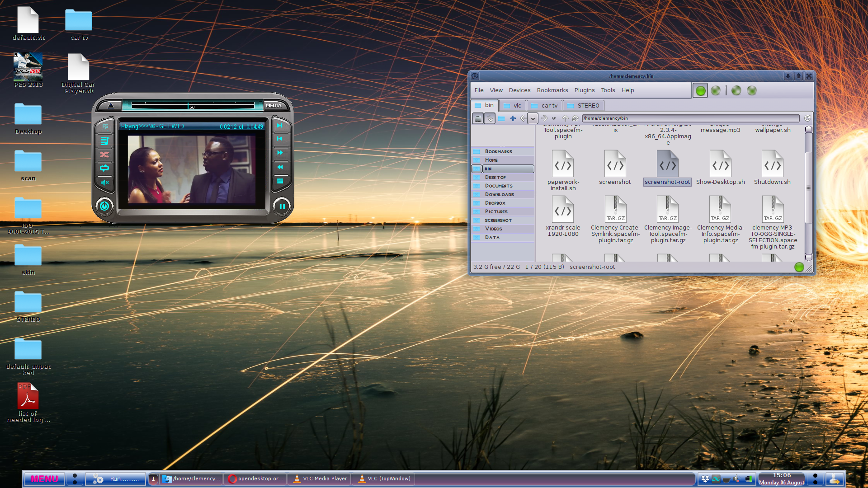This screenshot has width=868, height=488.
Task: Select the Show-Desktop.sh file
Action: coord(720,168)
